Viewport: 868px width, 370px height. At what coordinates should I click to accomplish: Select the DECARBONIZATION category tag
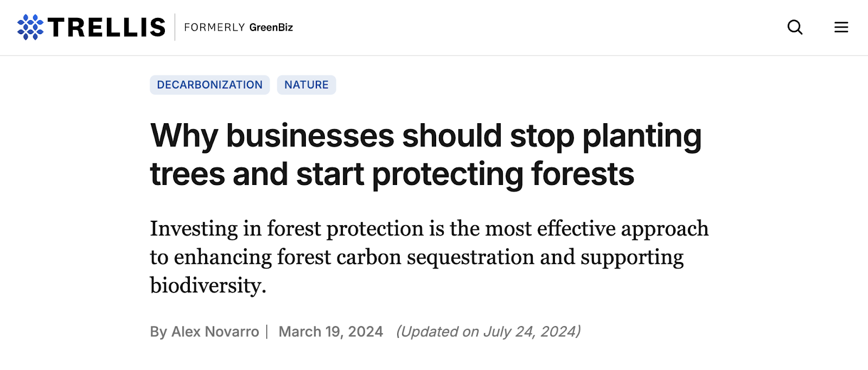tap(209, 85)
